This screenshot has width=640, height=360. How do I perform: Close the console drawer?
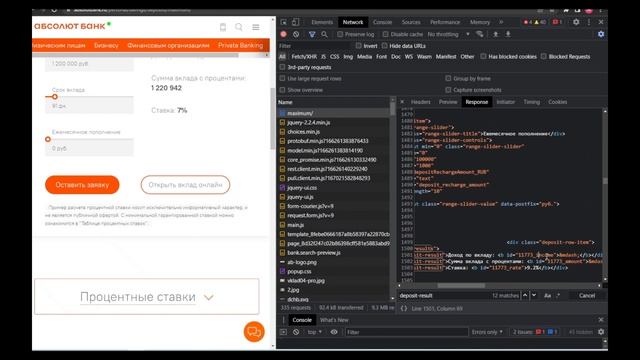tap(601, 320)
